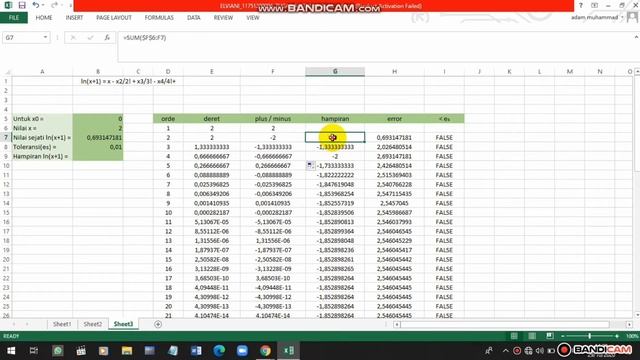This screenshot has width=640, height=360.
Task: Click the zoom out minus button
Action: 562,336
